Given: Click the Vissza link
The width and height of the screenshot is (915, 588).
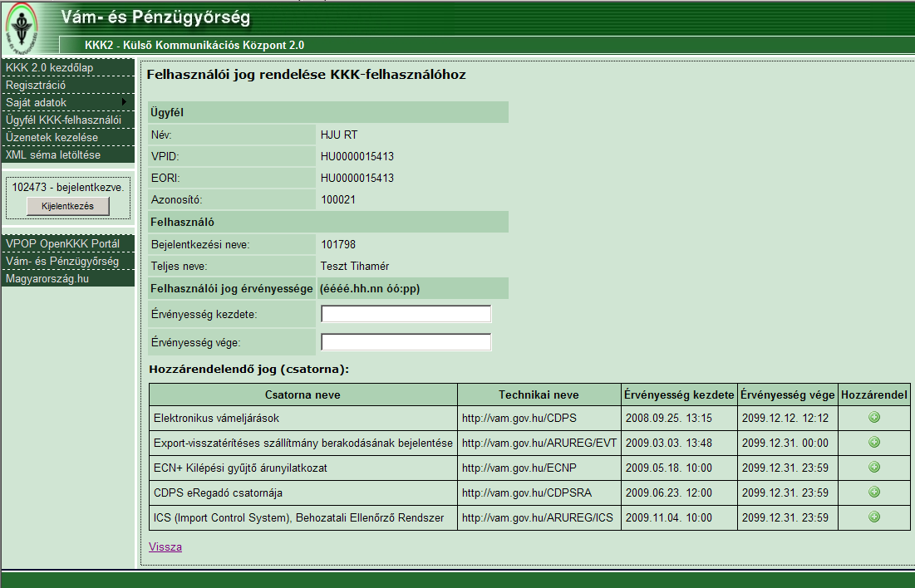Looking at the screenshot, I should [x=165, y=546].
